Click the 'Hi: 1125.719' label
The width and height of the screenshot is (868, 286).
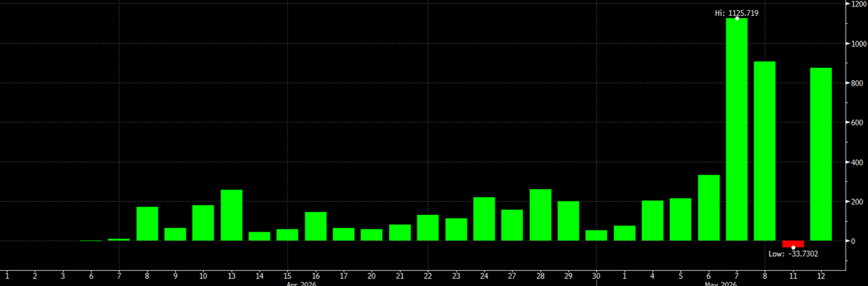tap(736, 12)
